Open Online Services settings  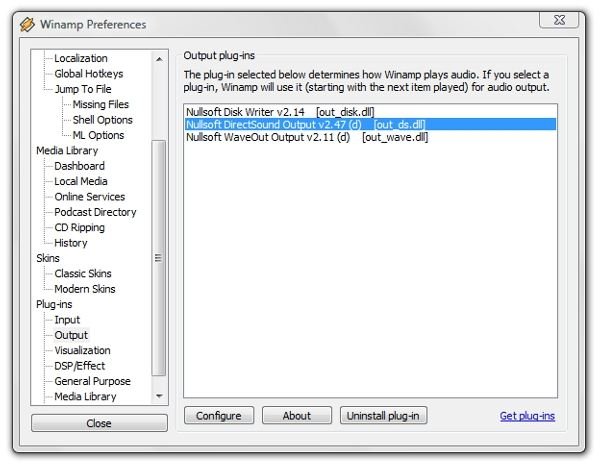[x=90, y=197]
